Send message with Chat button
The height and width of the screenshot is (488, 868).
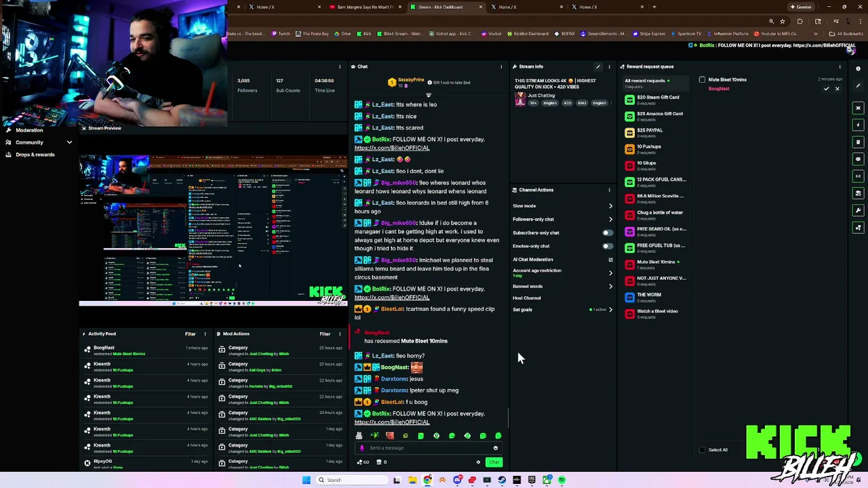[494, 462]
